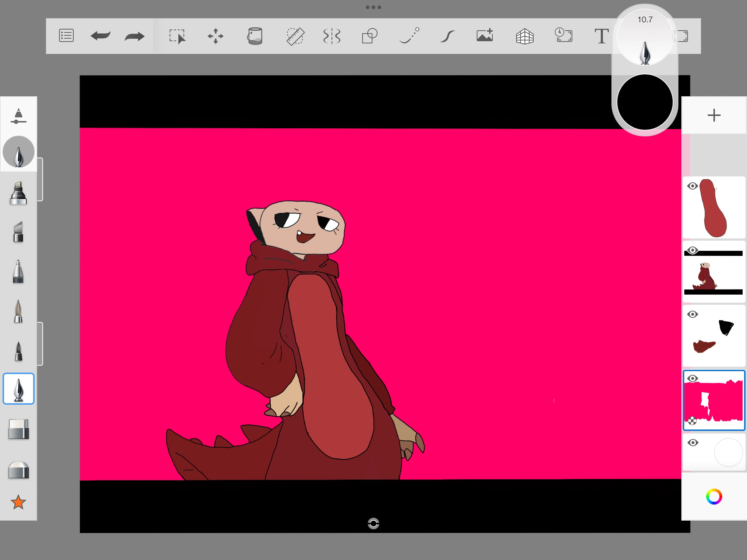Screen dimensions: 747x560
Task: Select the transform move tool
Action: coord(216,36)
